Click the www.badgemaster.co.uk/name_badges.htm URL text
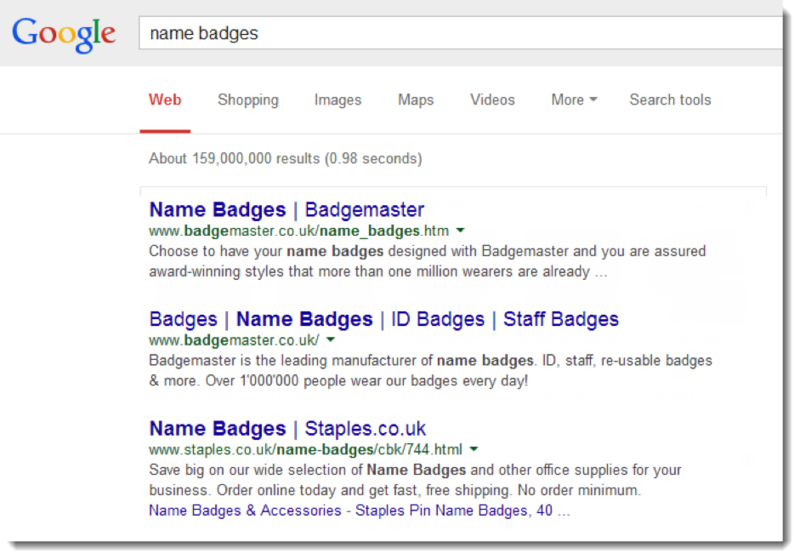The image size is (800, 559). [x=299, y=231]
